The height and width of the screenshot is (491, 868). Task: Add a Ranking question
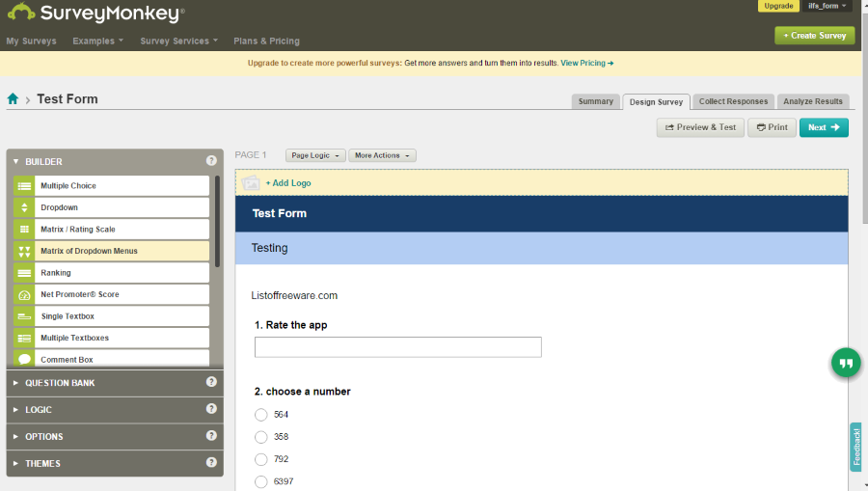coord(111,273)
